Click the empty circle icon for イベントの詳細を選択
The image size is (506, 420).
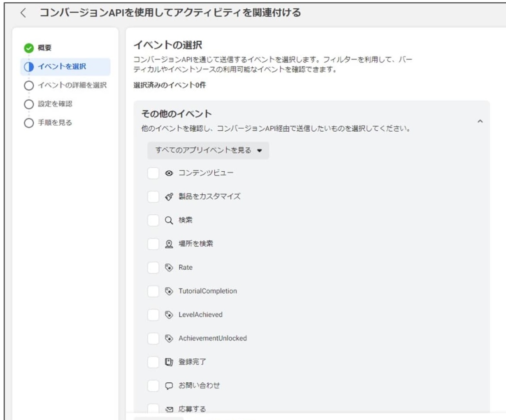coord(29,85)
